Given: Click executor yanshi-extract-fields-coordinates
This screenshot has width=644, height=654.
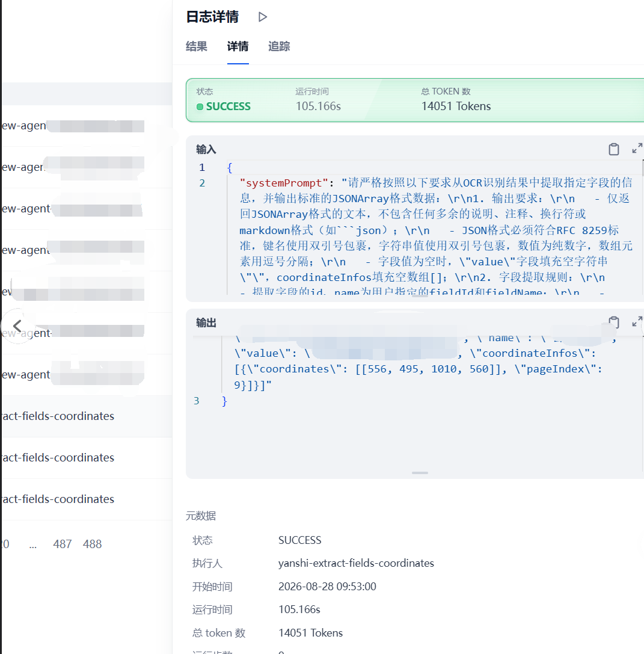Looking at the screenshot, I should (356, 563).
